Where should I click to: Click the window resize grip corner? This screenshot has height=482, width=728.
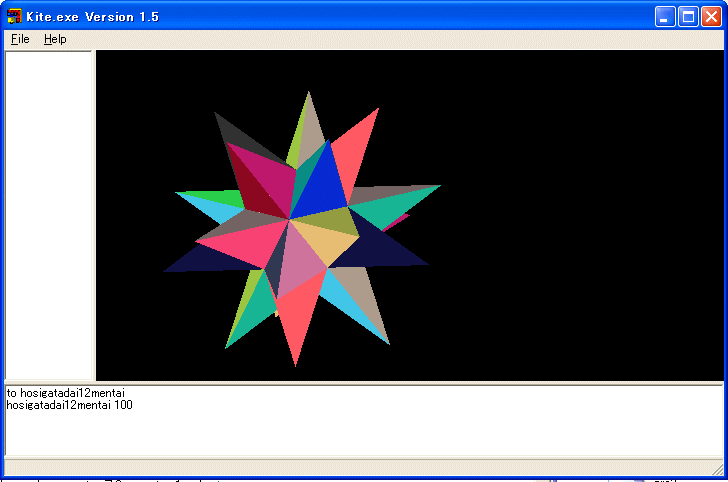[717, 469]
